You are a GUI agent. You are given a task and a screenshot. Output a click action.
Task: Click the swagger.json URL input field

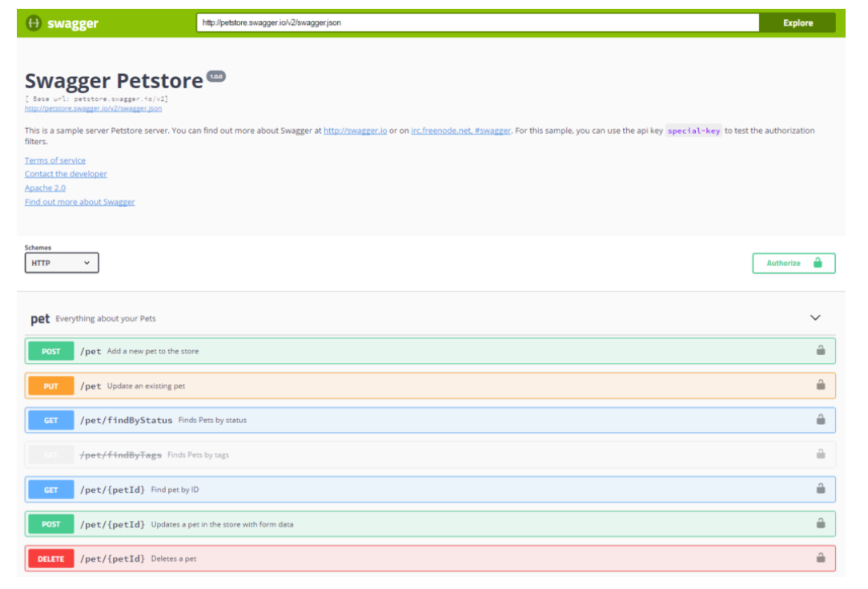pos(478,22)
